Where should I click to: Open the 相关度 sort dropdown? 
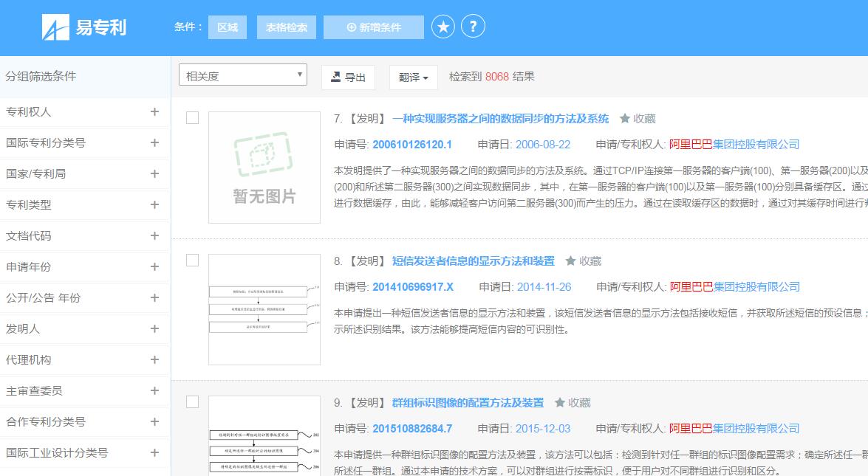click(243, 75)
